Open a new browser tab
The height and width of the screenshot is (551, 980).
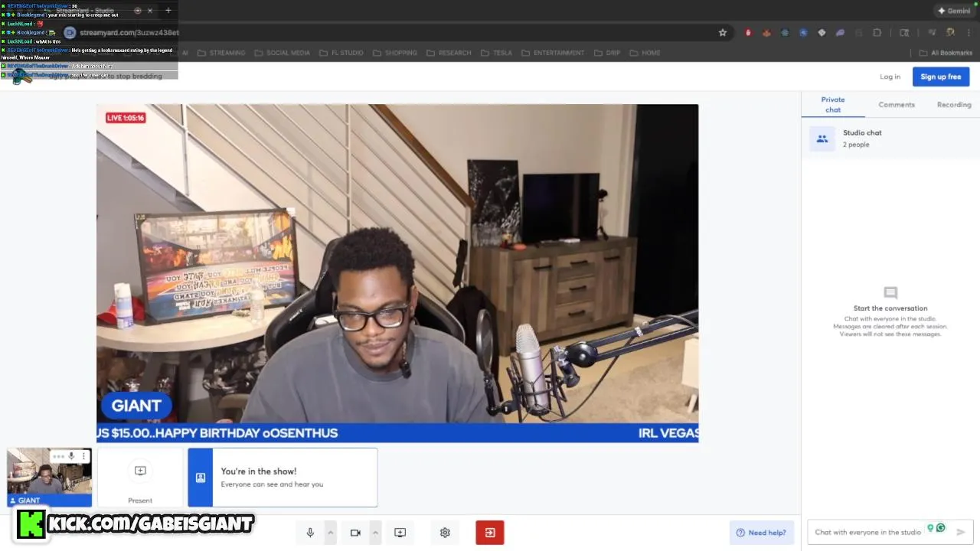[x=168, y=11]
